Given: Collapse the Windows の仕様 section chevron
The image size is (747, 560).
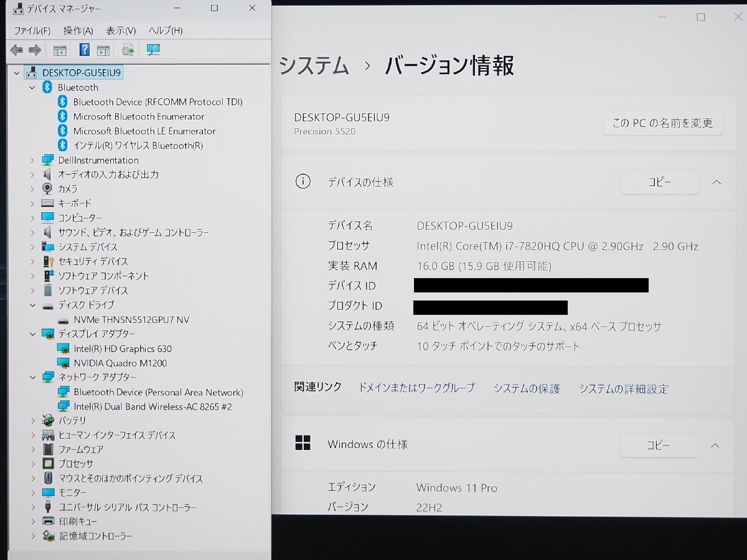Looking at the screenshot, I should click(715, 446).
